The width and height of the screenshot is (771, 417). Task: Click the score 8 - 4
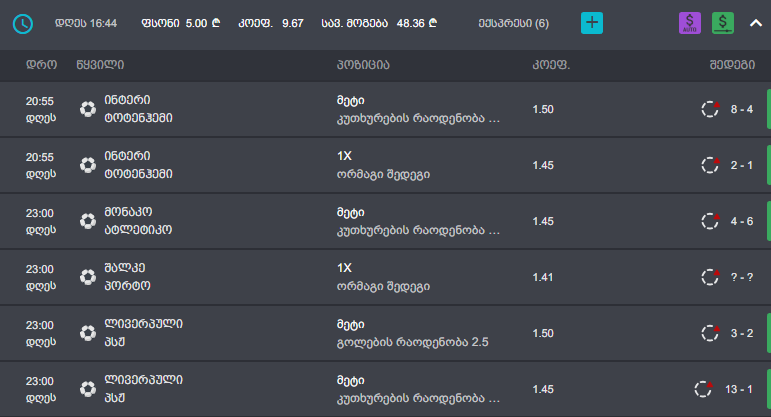pos(741,109)
